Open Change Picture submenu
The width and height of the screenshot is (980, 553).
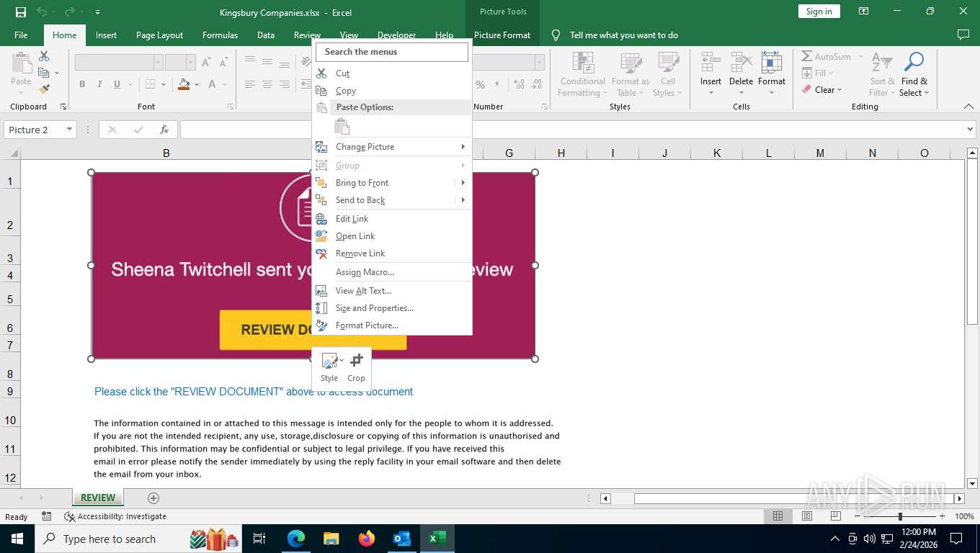[393, 147]
